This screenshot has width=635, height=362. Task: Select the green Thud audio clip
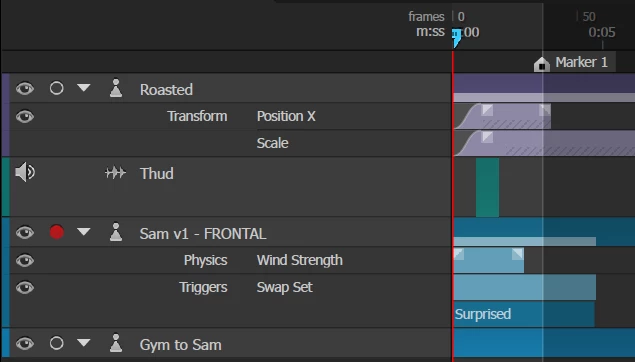point(488,187)
